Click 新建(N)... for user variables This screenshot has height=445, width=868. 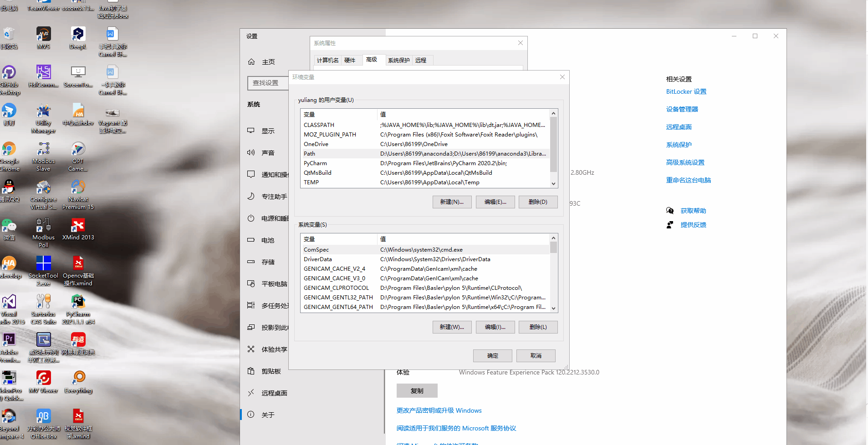(x=452, y=202)
